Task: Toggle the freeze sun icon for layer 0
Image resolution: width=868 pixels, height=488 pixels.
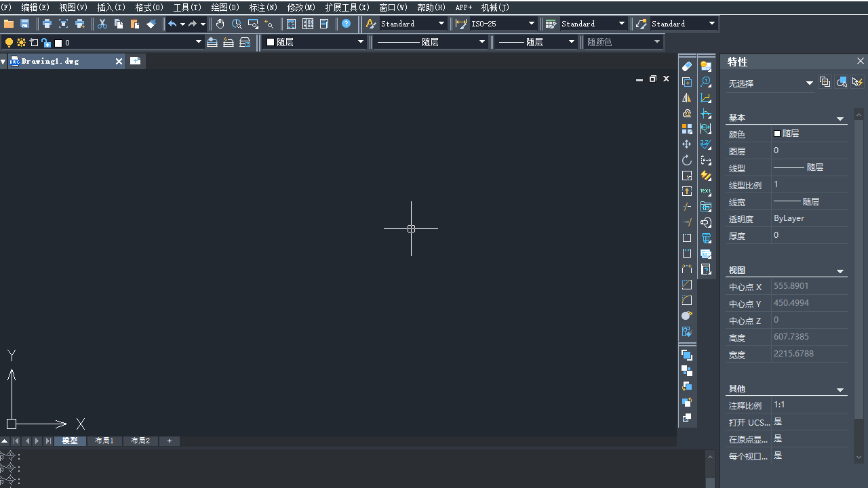Action: (x=22, y=43)
